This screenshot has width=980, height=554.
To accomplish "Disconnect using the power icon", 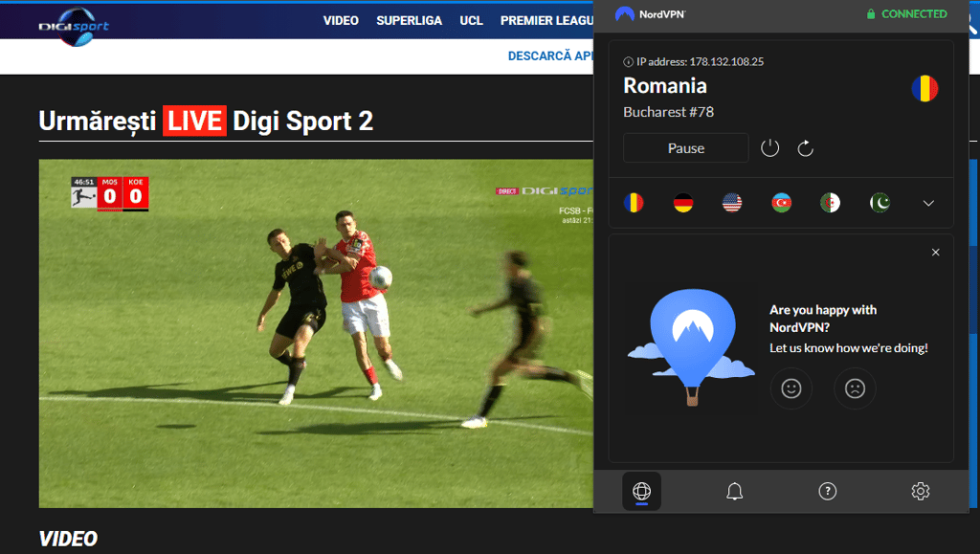I will click(769, 148).
